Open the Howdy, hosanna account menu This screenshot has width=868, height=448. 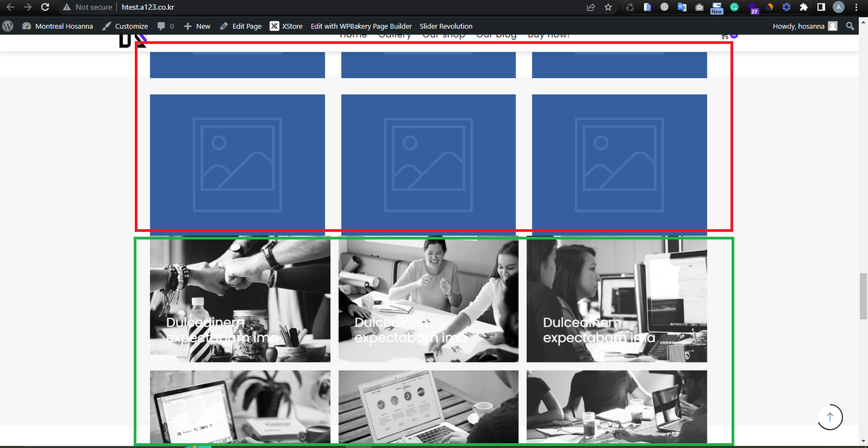point(805,26)
